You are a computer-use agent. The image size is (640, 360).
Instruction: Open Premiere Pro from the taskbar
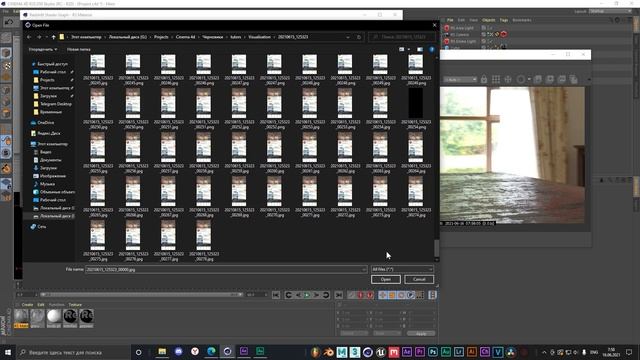pos(420,352)
